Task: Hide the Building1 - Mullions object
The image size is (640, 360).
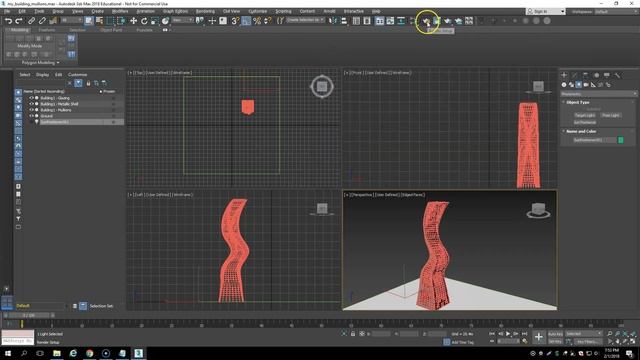Action: pos(31,110)
